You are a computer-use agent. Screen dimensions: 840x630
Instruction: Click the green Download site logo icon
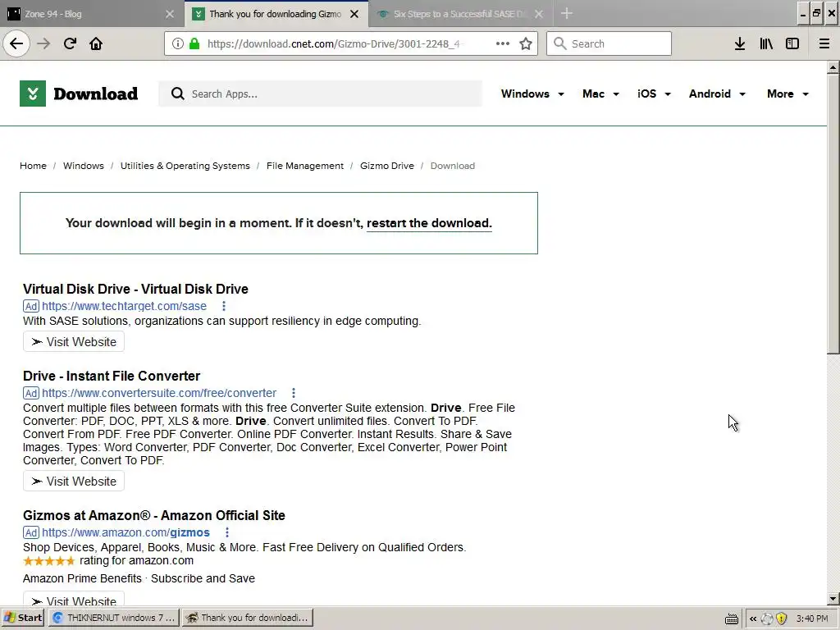[x=33, y=94]
